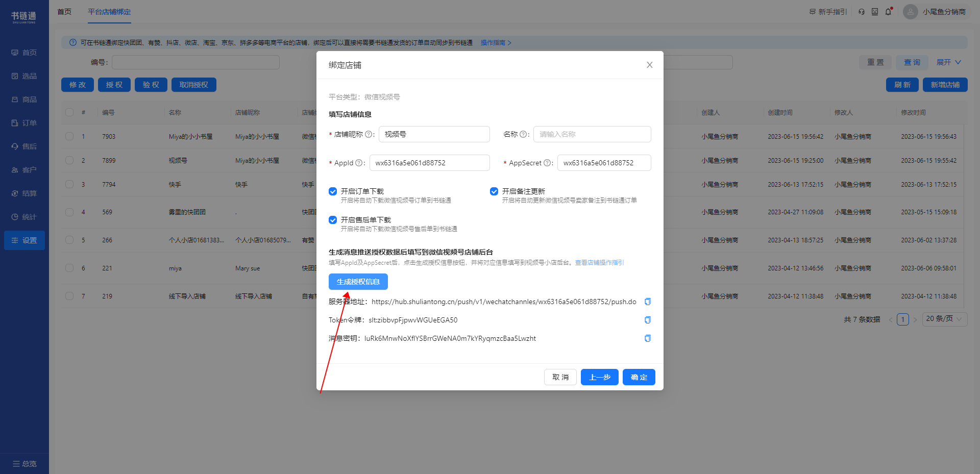Viewport: 980px width, 474px height.
Task: Copy the server address value
Action: (648, 302)
